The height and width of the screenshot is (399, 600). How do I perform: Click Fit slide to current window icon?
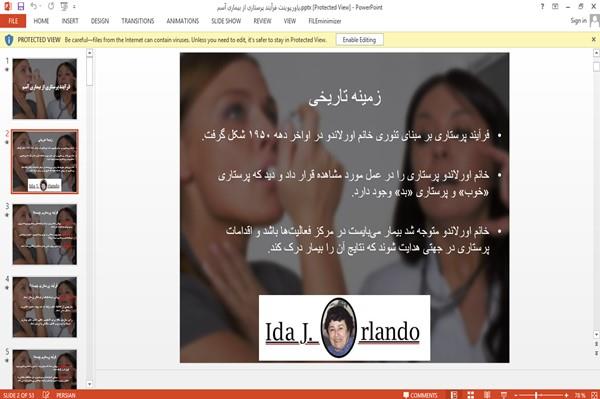(594, 395)
